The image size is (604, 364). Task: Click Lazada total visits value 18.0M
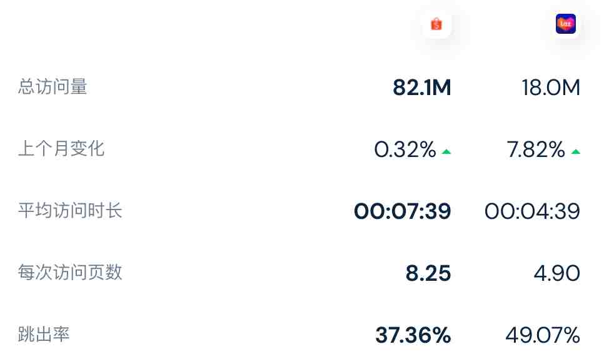(x=551, y=88)
